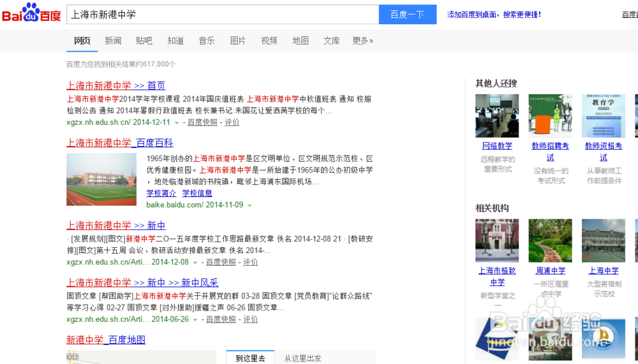Open the 上海市格致中学 link

point(497,276)
